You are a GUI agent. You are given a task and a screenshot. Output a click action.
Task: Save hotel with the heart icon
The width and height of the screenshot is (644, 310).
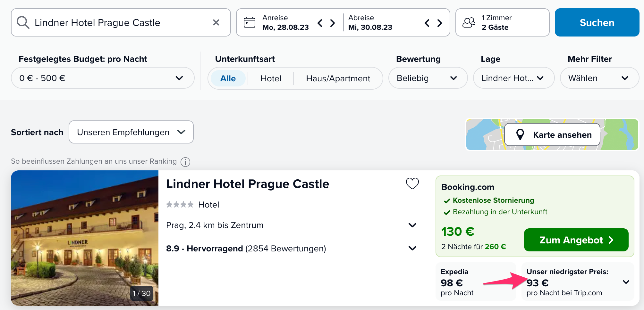tap(412, 184)
